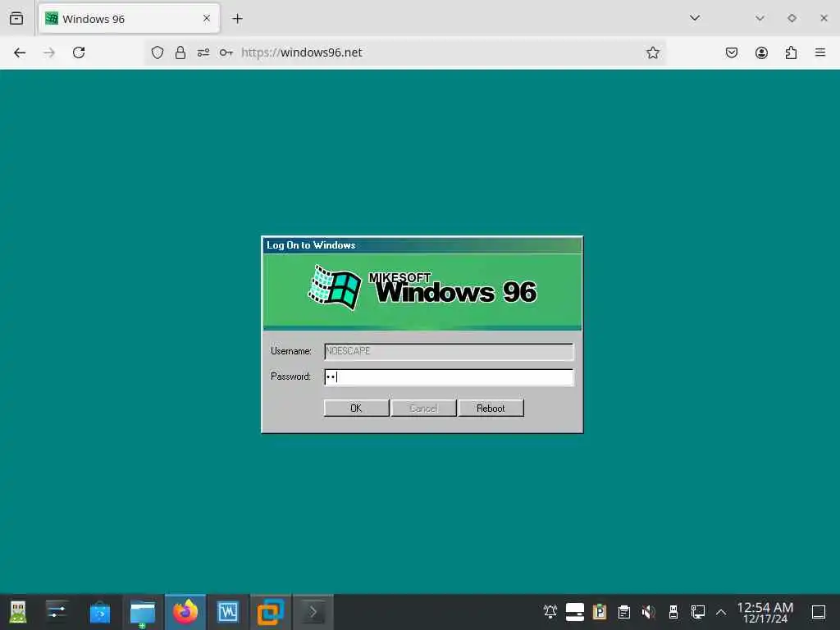The image size is (840, 630).
Task: Select the Windows 96 tab
Action: coord(129,19)
